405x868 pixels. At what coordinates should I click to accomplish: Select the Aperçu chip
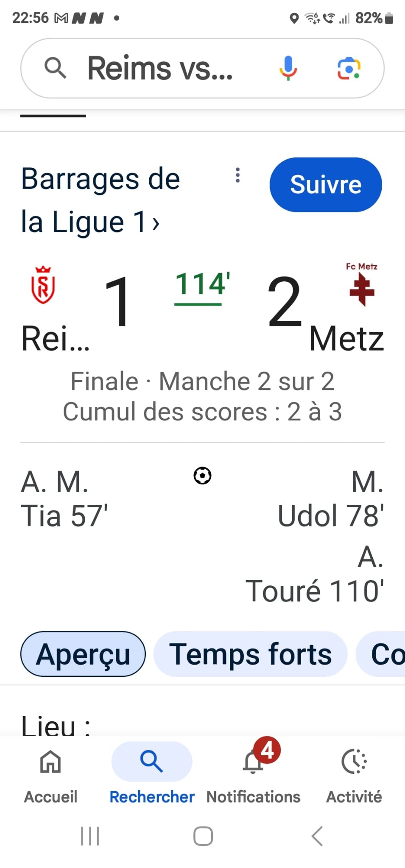click(83, 654)
